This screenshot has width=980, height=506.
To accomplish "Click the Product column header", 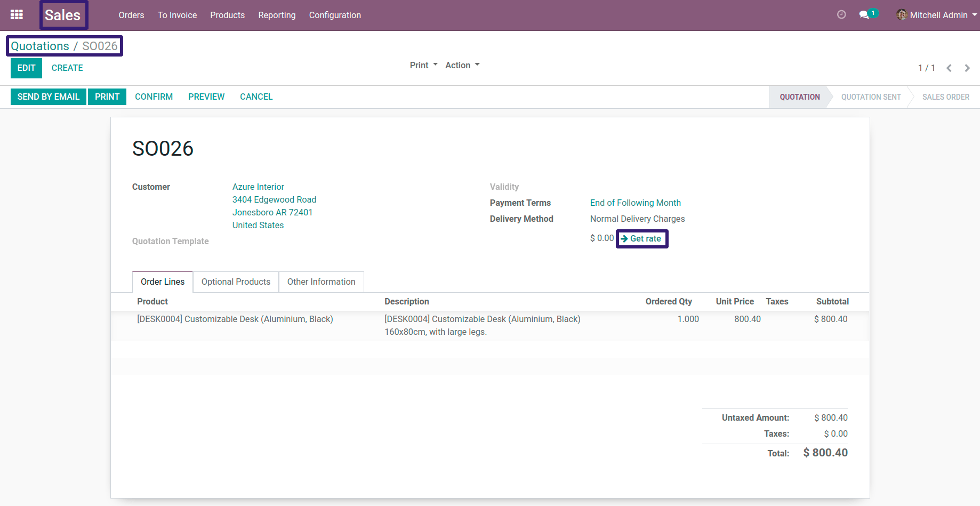I will point(152,301).
